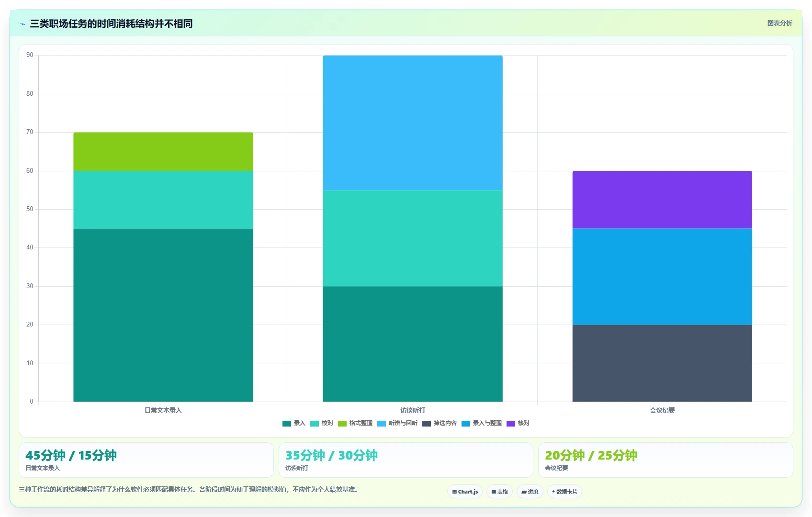Toggle the 录入 legend series
The width and height of the screenshot is (812, 517).
(294, 423)
